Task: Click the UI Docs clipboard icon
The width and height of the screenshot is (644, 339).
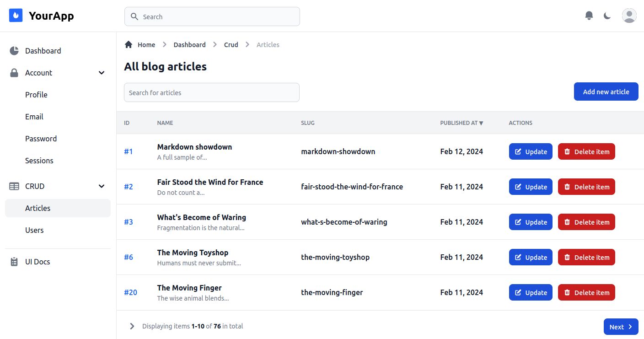Action: click(14, 262)
